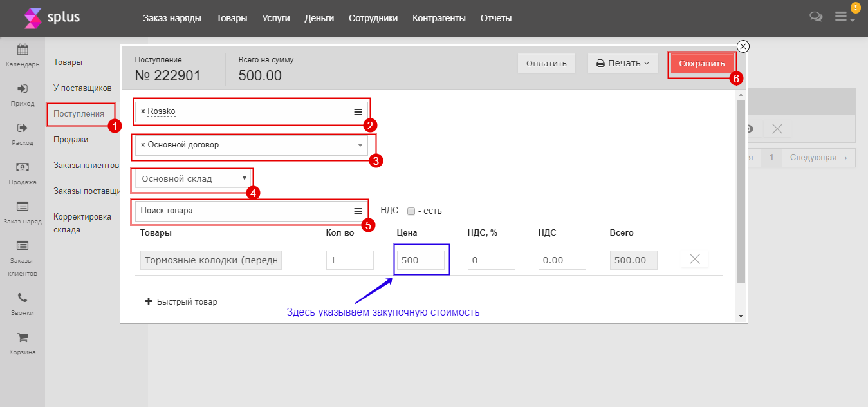Open the Сотрудники menu
Viewport: 868px width, 407px height.
click(x=373, y=18)
